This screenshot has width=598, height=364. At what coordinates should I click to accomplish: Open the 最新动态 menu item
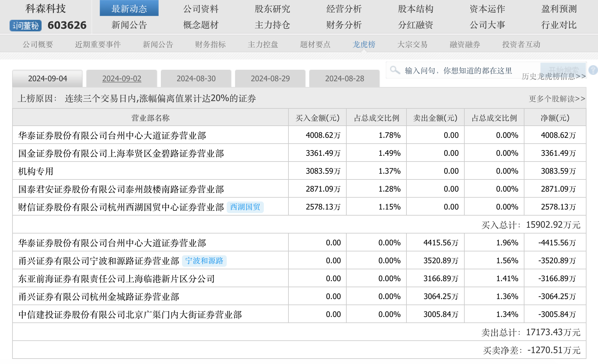click(129, 9)
